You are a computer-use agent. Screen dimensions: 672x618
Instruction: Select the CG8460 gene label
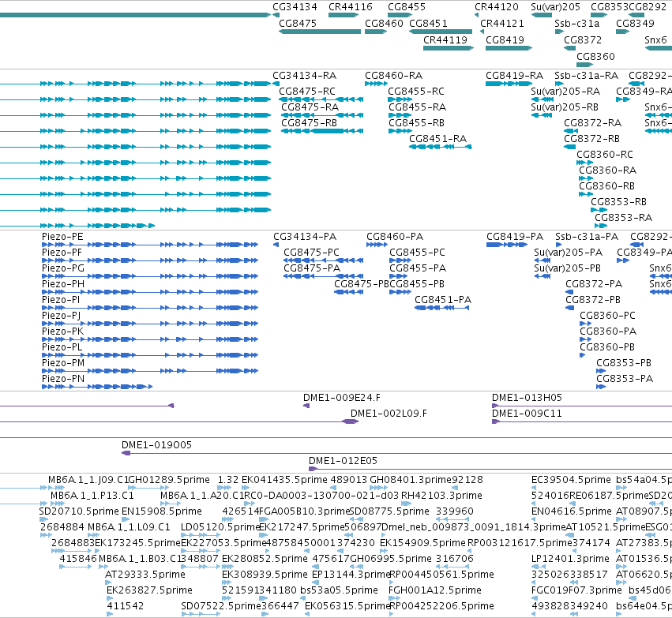pos(384,24)
